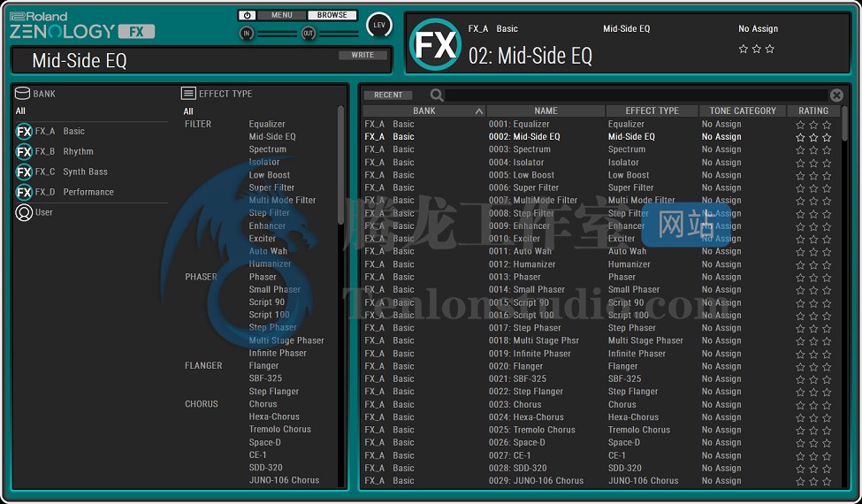Select preset 0019: Infinite Phaser
This screenshot has width=862, height=504.
[x=530, y=354]
